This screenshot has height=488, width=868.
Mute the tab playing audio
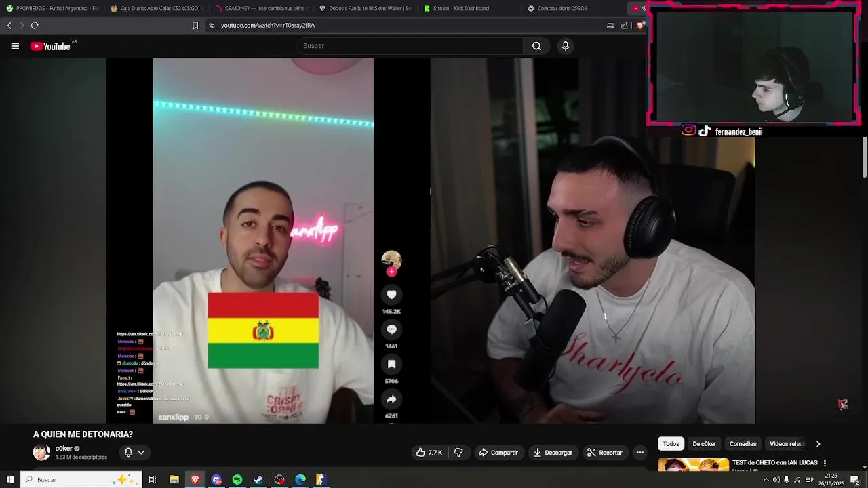pos(643,9)
